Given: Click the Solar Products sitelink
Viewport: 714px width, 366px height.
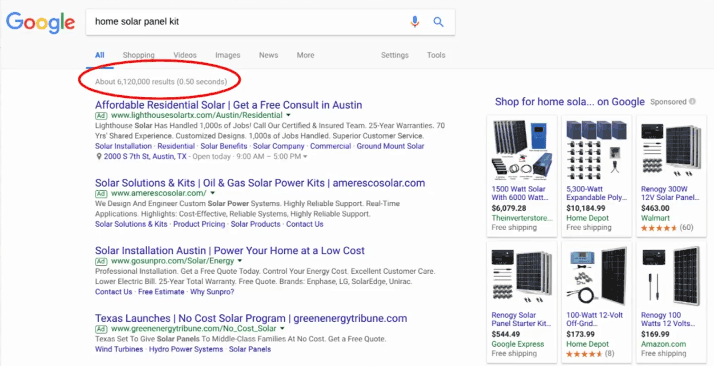Looking at the screenshot, I should tap(255, 224).
